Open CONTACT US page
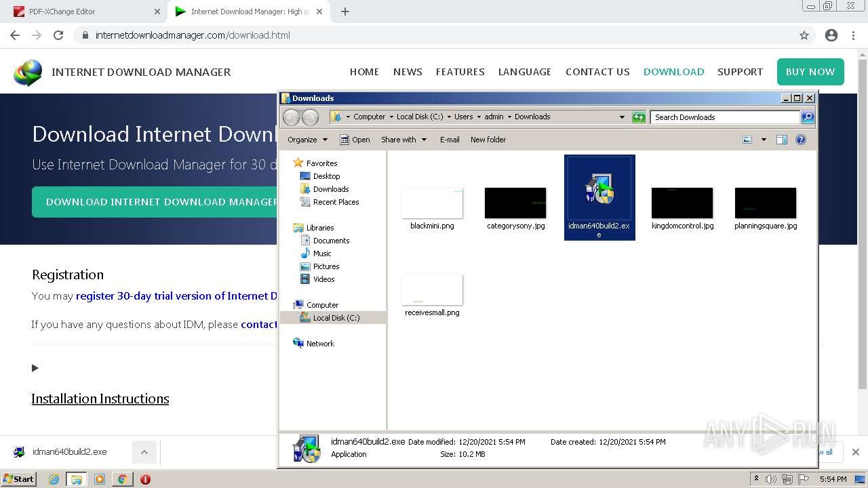 point(597,72)
